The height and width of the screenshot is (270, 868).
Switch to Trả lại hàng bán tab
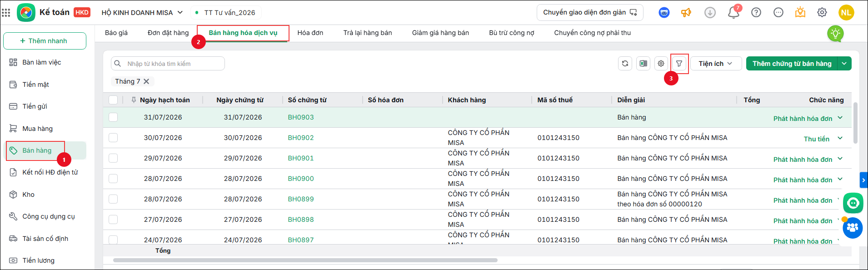click(368, 33)
